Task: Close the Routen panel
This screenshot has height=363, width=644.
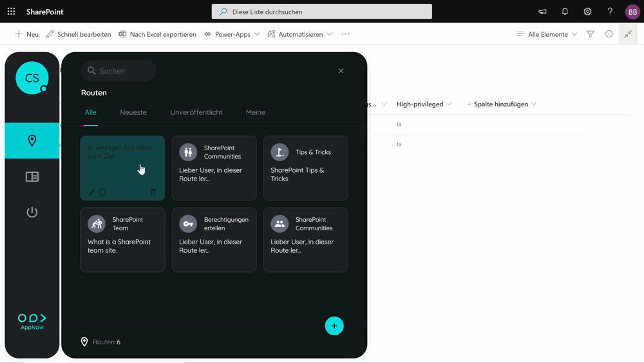Action: 341,71
